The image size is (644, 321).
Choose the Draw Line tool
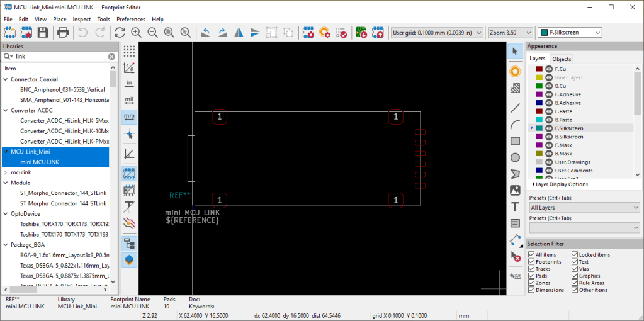point(515,108)
